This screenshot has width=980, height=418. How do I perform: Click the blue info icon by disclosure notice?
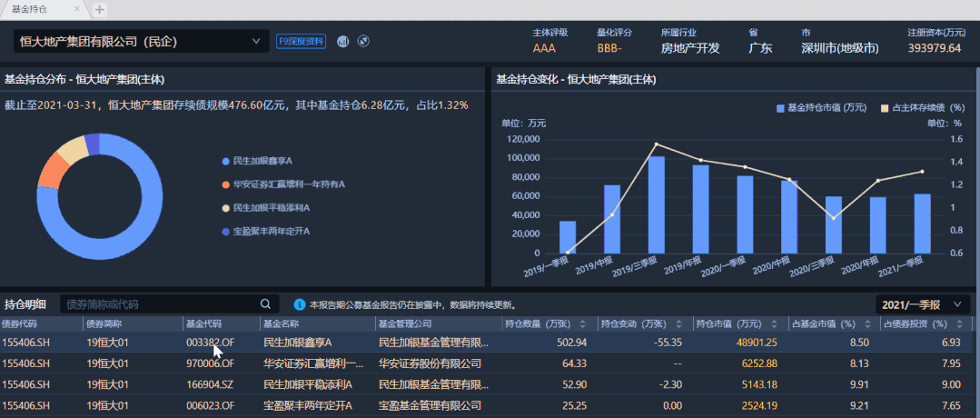tap(300, 304)
